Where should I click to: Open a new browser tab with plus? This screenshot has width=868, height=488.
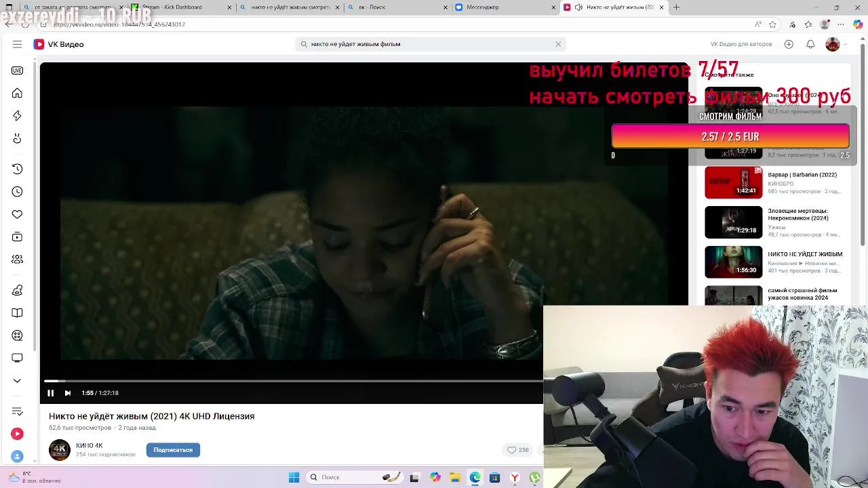click(677, 7)
